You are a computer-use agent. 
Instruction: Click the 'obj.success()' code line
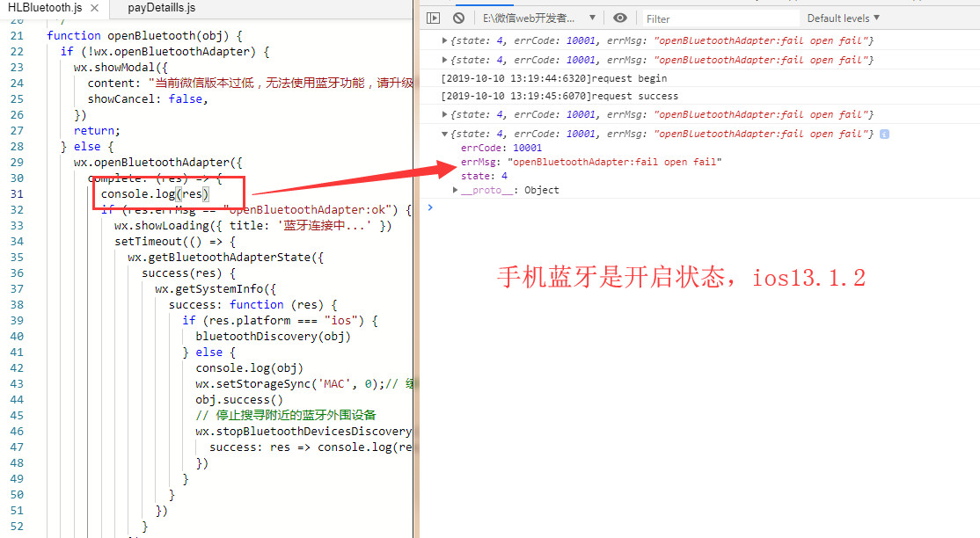(x=239, y=400)
